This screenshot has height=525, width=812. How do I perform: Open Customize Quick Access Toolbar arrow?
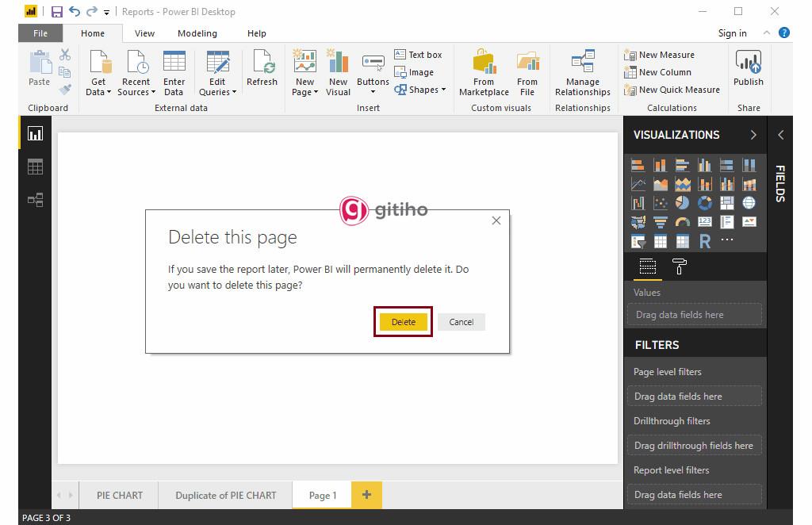coord(106,12)
